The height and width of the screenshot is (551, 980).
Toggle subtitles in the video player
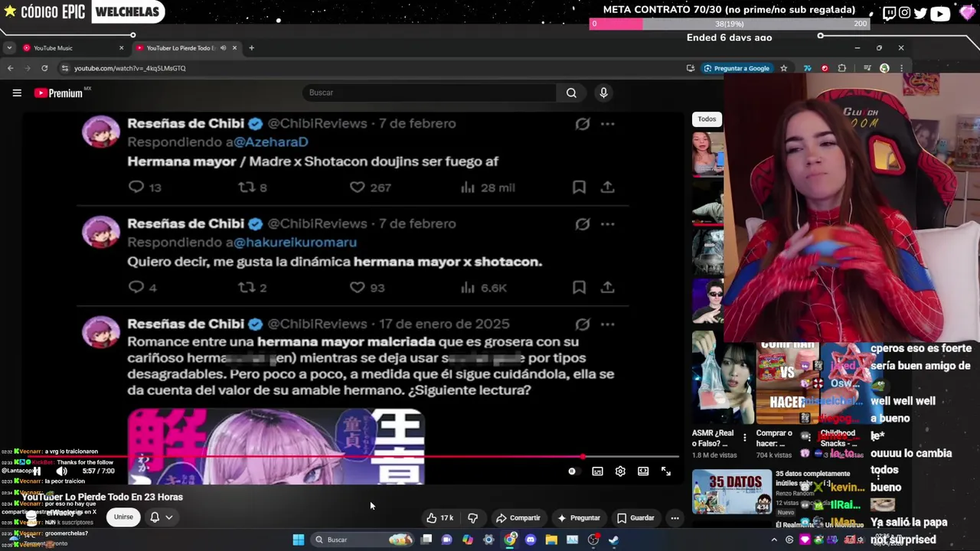[x=597, y=471]
